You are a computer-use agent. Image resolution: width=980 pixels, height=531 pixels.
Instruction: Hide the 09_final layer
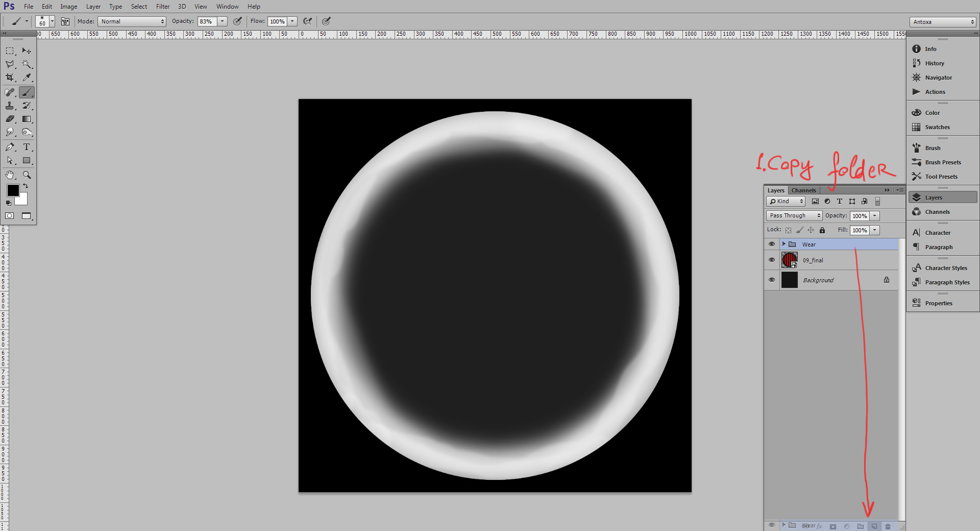pyautogui.click(x=772, y=260)
